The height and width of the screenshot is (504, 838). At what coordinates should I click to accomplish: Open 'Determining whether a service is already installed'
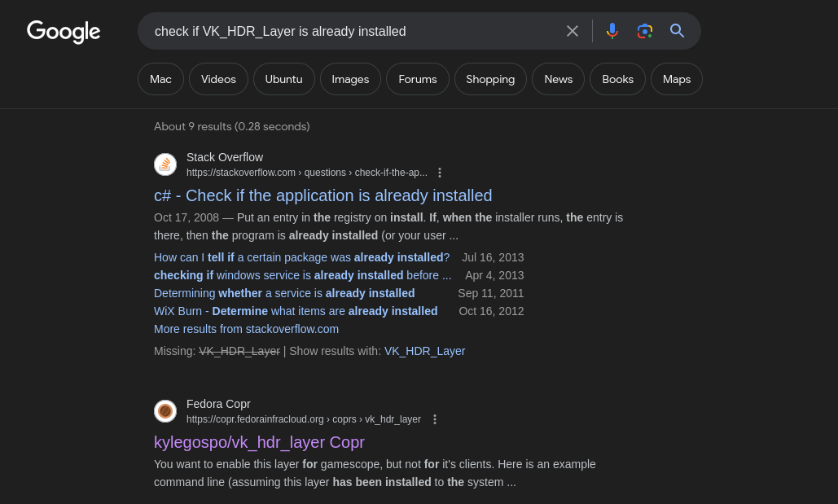point(284,293)
